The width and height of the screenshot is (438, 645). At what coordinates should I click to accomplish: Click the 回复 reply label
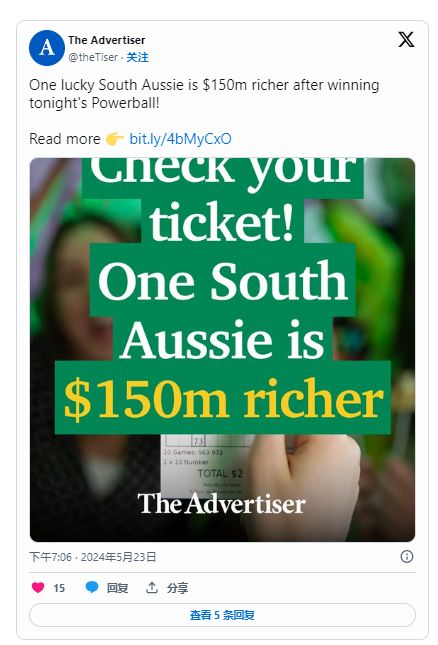(x=117, y=588)
